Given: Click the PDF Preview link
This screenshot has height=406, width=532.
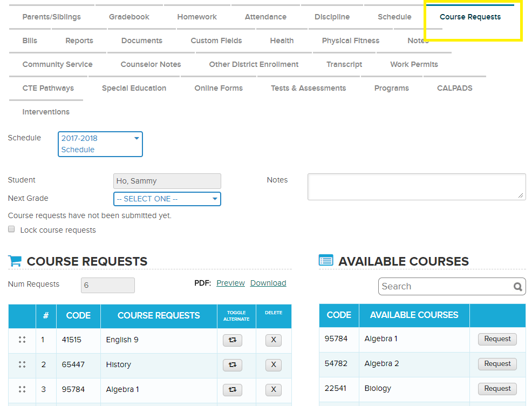Looking at the screenshot, I should coord(230,282).
